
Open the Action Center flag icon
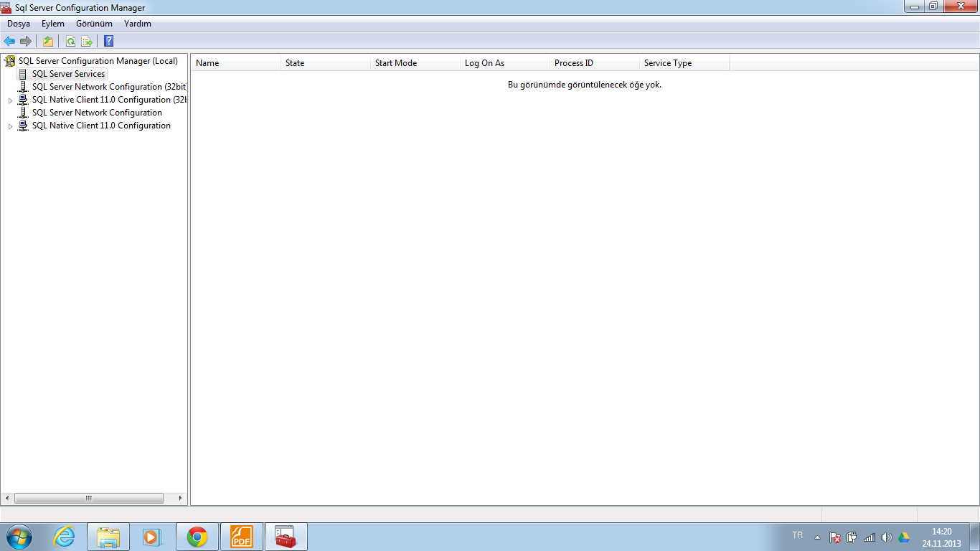click(x=835, y=537)
